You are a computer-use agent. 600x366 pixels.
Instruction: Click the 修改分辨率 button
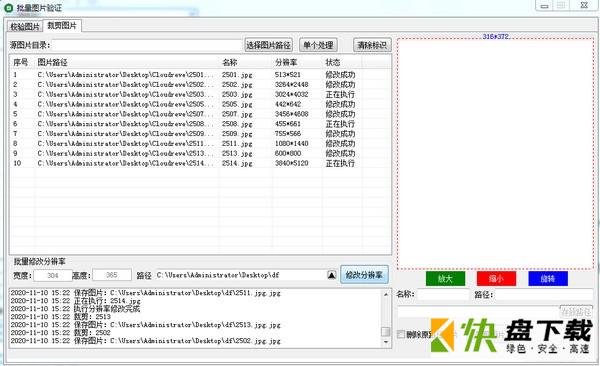364,275
